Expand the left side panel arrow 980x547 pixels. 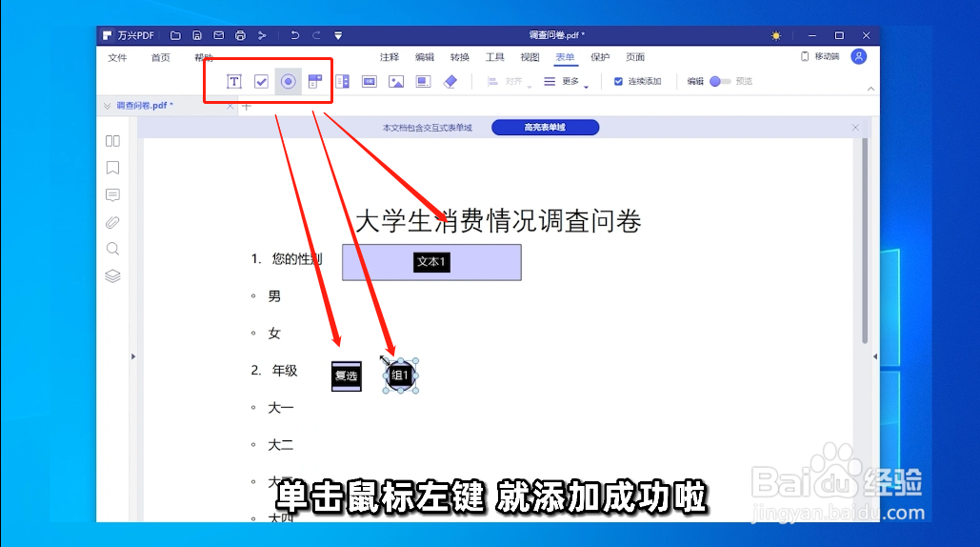click(133, 356)
